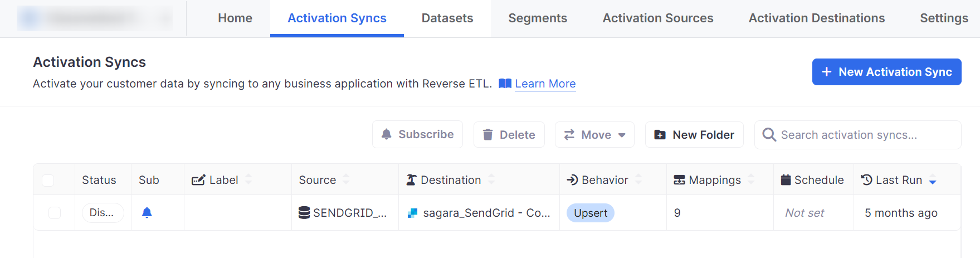This screenshot has height=258, width=980.
Task: Click the SENDGRID source database icon
Action: click(x=304, y=213)
